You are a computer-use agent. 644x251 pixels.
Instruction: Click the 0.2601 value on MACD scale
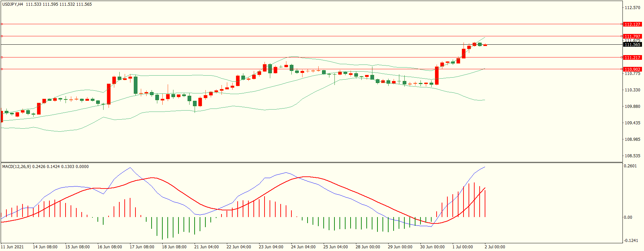[630, 166]
